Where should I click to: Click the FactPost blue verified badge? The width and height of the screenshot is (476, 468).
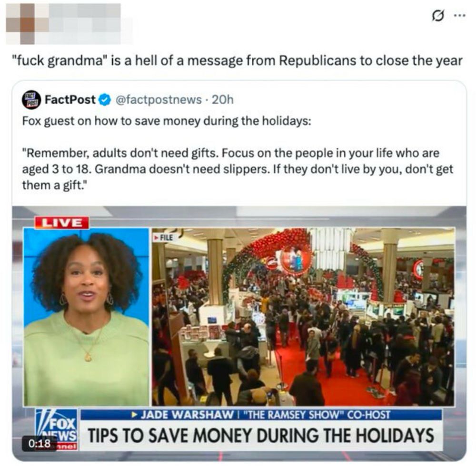(x=105, y=100)
